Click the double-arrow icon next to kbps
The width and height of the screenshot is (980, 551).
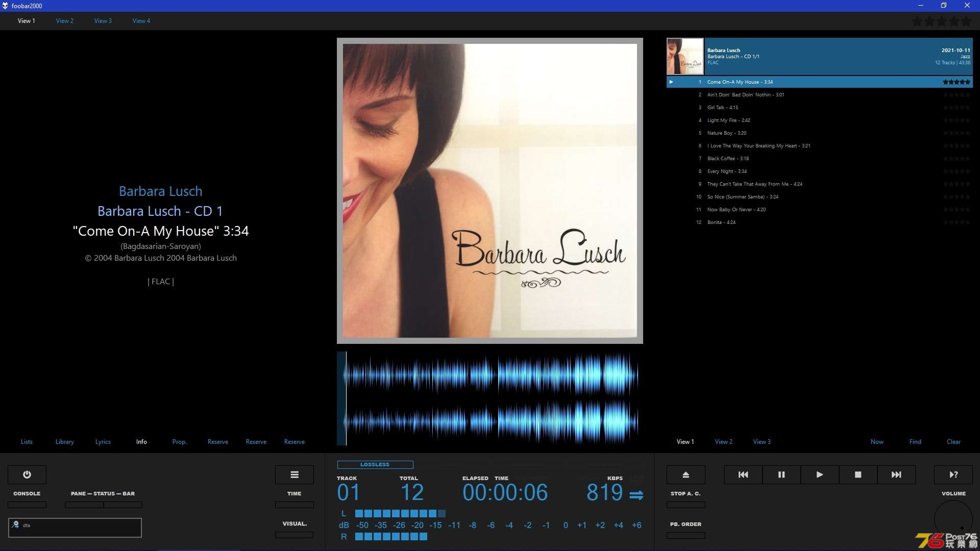click(636, 495)
